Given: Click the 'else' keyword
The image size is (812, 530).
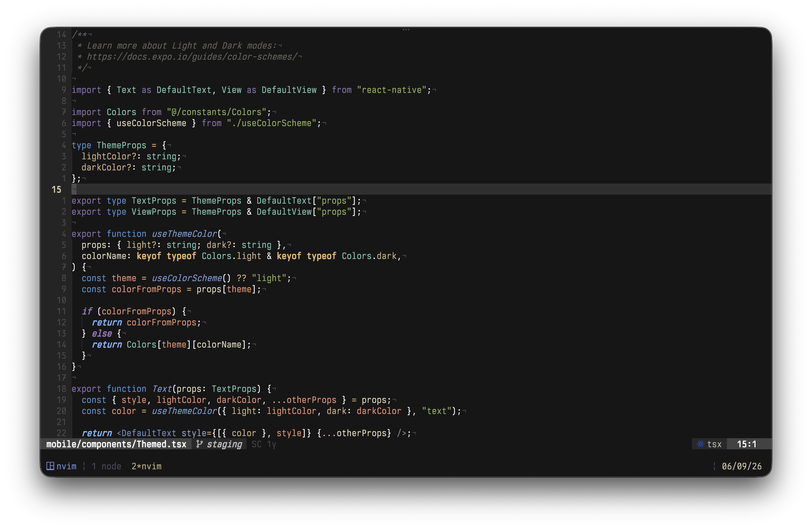Looking at the screenshot, I should click(x=102, y=334).
